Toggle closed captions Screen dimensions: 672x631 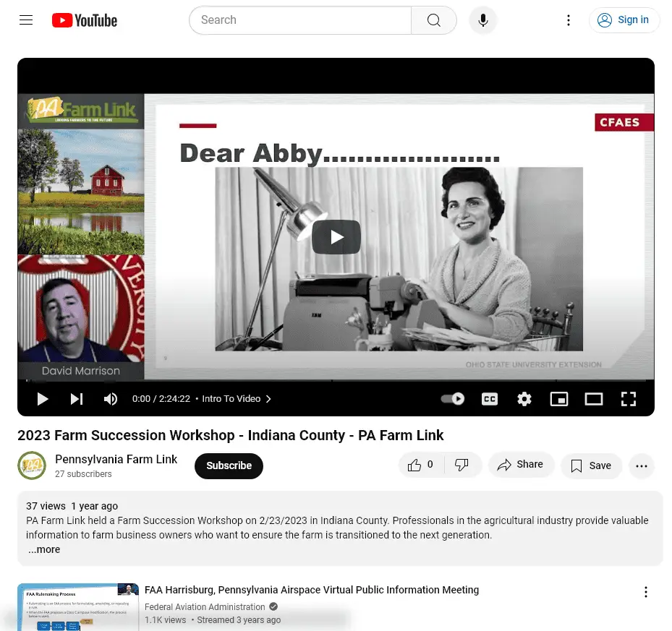[x=490, y=399]
